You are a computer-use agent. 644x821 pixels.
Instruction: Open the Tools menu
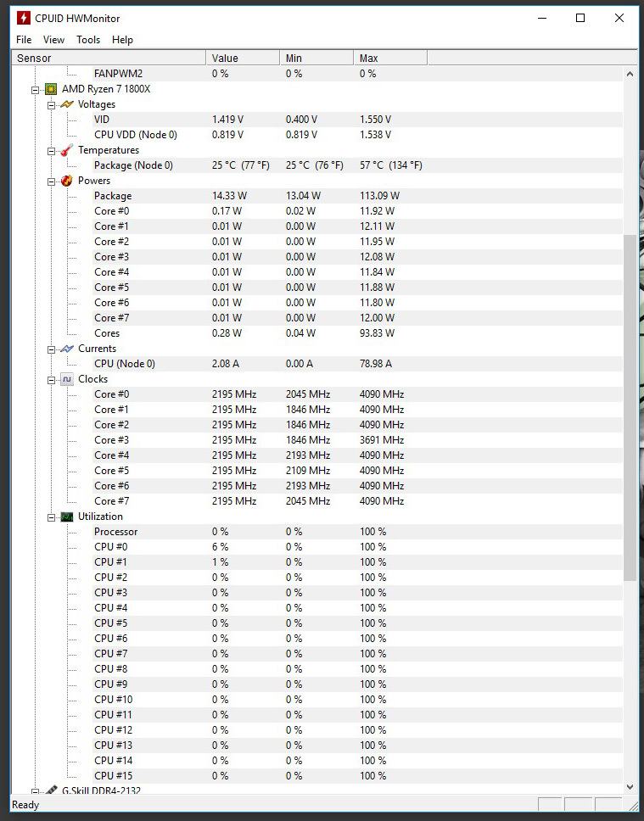88,40
